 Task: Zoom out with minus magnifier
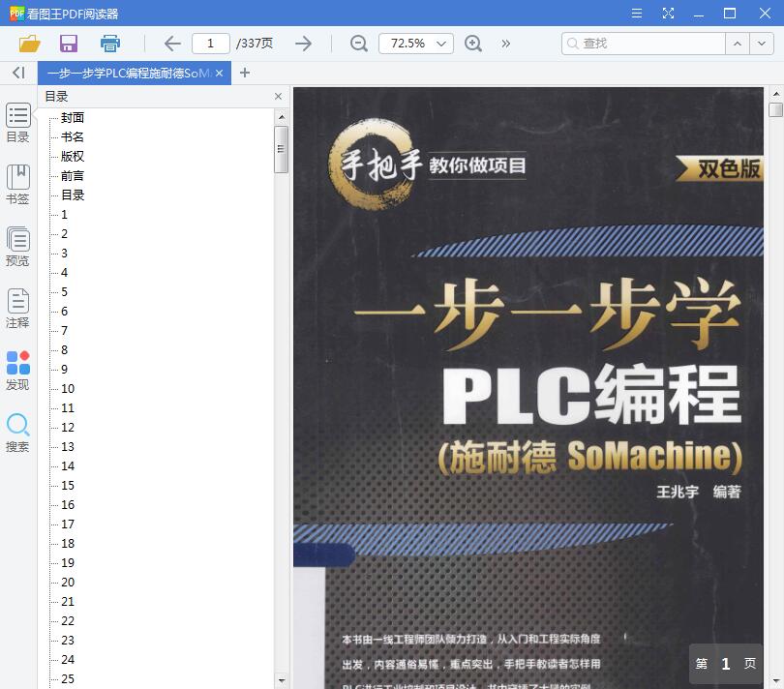(358, 44)
